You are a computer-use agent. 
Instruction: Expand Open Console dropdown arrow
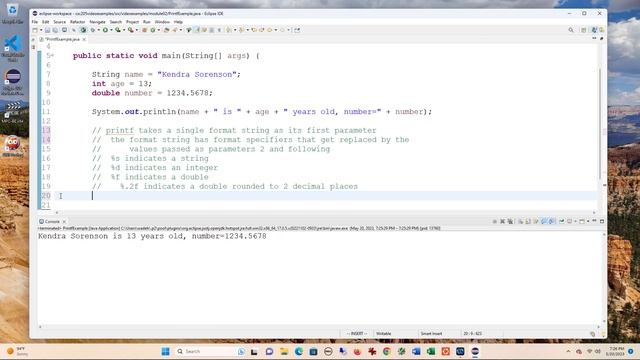coord(588,221)
